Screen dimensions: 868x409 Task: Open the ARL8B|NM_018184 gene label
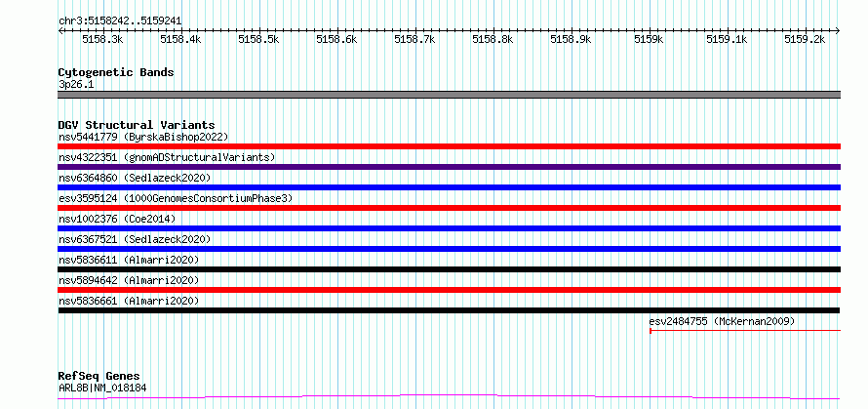102,388
